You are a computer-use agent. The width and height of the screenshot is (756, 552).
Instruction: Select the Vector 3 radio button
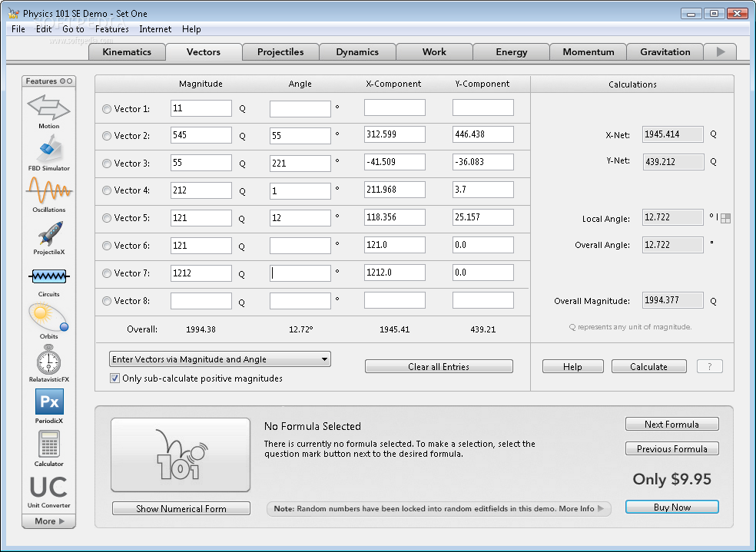107,164
